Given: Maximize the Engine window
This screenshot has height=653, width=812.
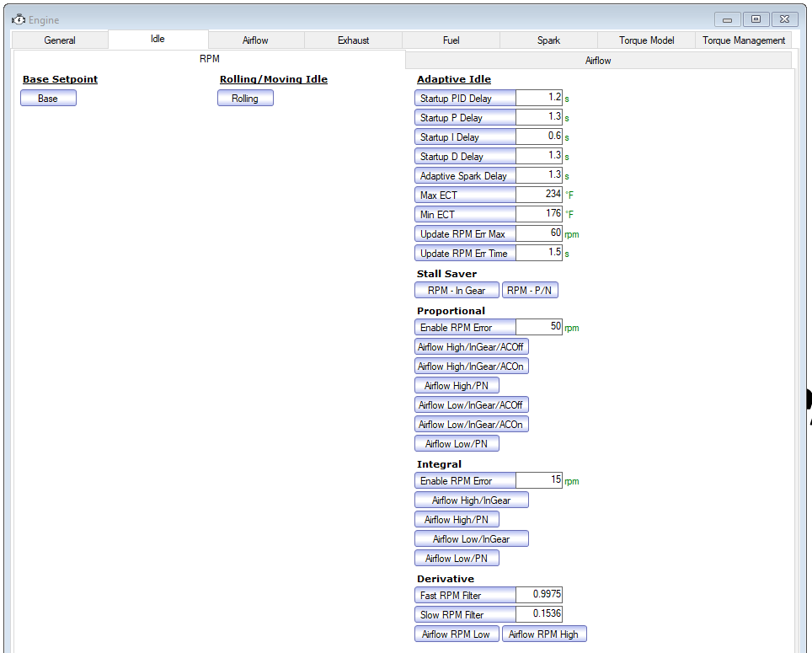Looking at the screenshot, I should 756,19.
